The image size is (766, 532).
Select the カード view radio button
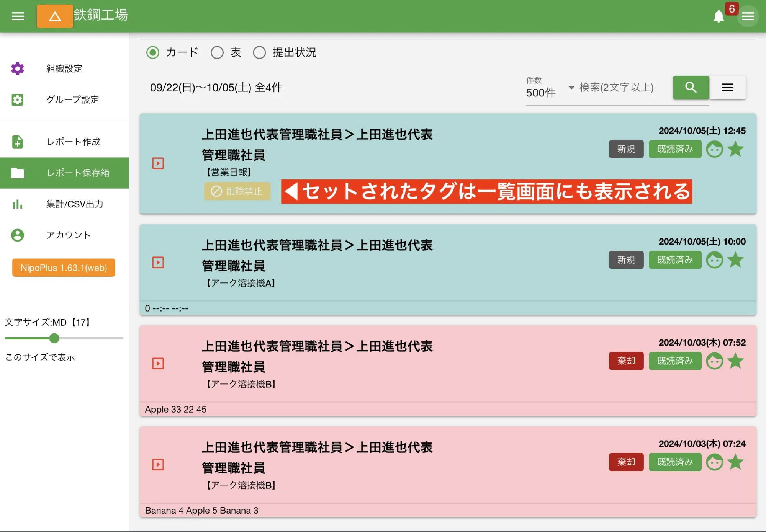pyautogui.click(x=152, y=53)
